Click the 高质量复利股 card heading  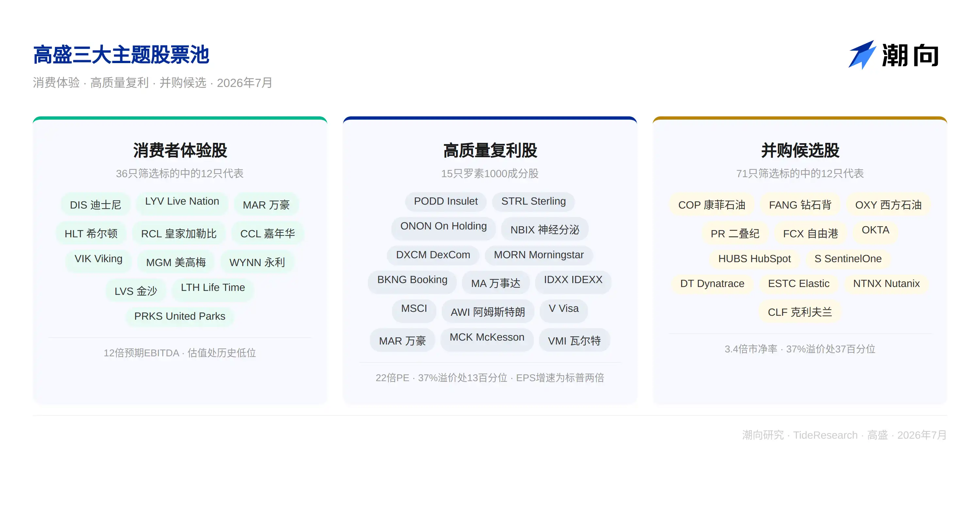point(490,150)
